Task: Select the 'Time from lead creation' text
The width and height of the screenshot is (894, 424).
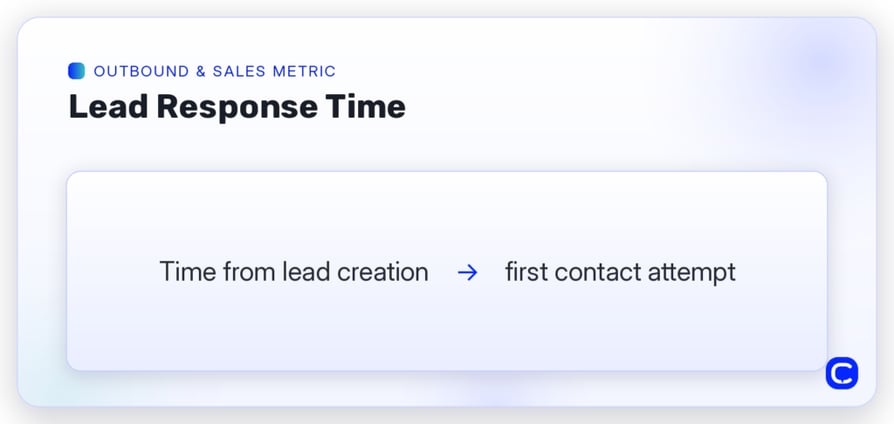Action: pos(294,272)
